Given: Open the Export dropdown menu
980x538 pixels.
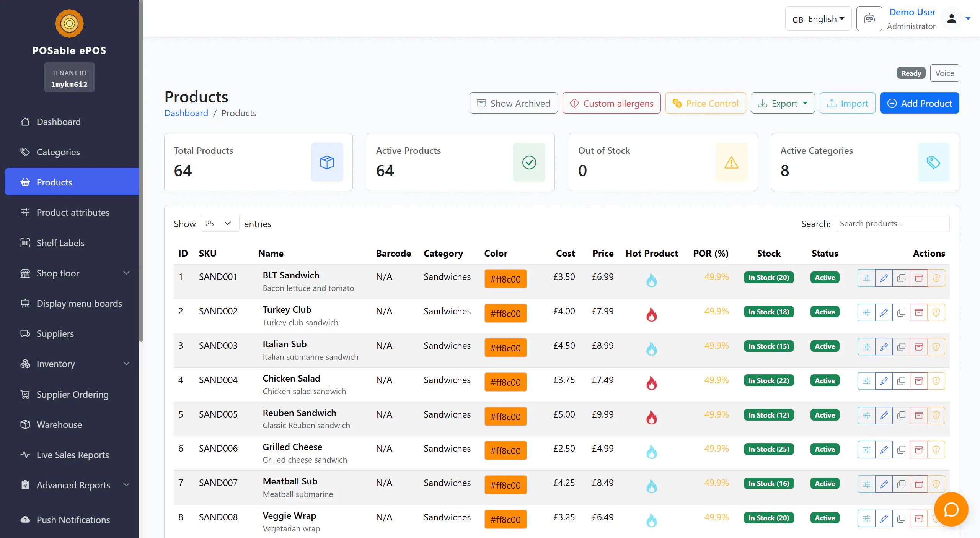Looking at the screenshot, I should point(783,103).
